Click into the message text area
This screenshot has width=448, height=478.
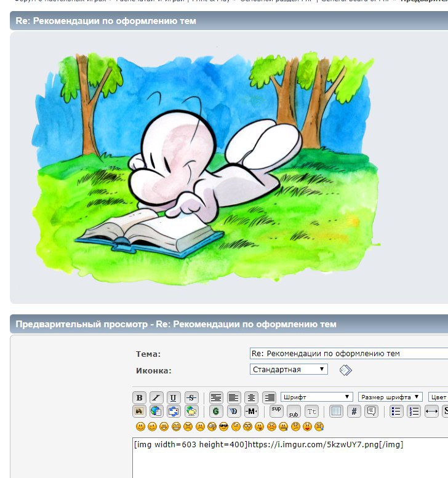290,458
